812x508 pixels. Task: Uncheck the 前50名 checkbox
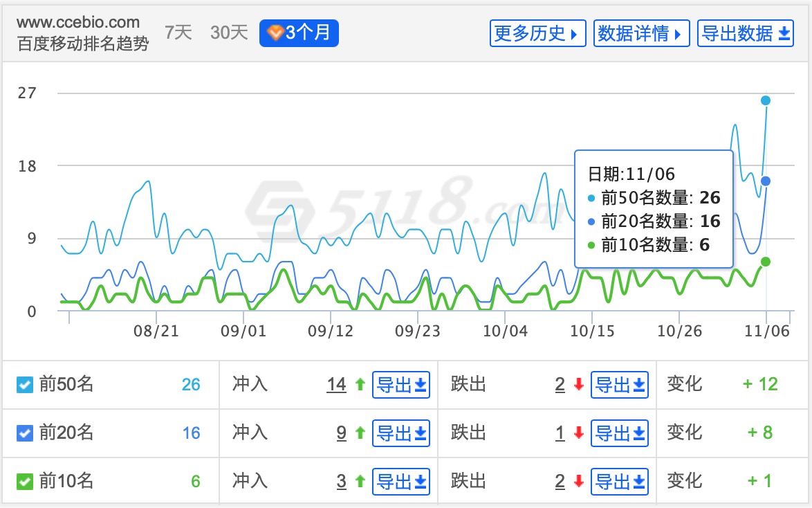(25, 384)
